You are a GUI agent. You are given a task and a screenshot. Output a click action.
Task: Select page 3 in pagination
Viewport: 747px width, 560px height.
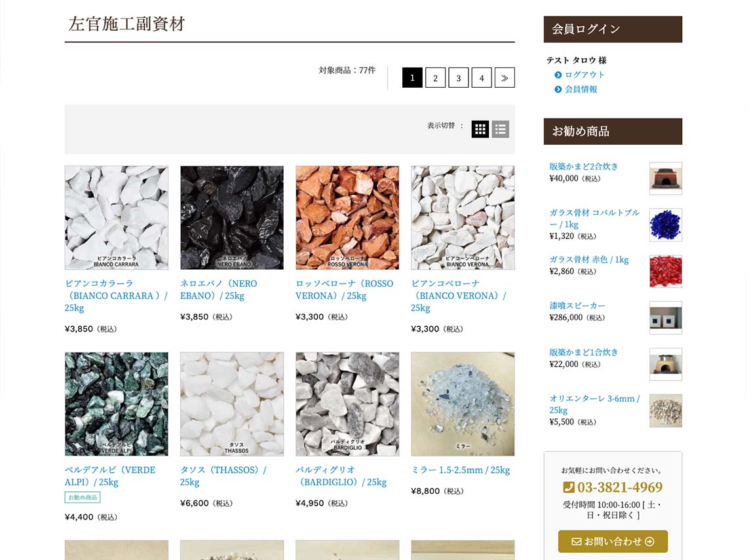[458, 78]
